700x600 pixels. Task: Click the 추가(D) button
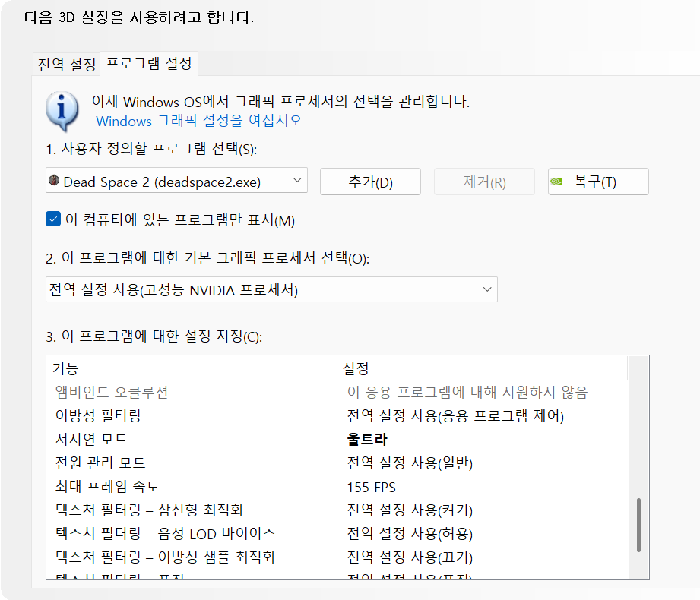pos(370,182)
